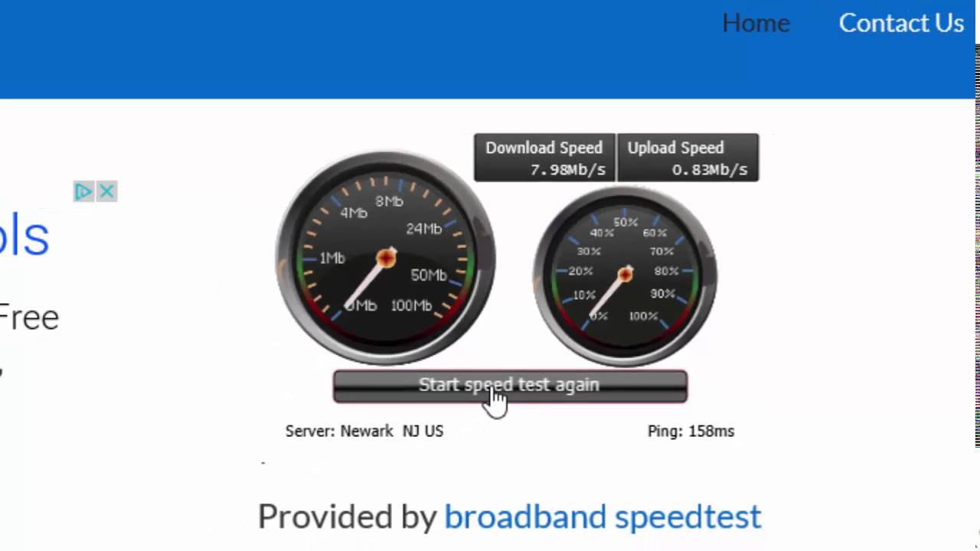Screen dimensions: 980x551
Task: Click the Upload Speed result box
Action: (688, 158)
